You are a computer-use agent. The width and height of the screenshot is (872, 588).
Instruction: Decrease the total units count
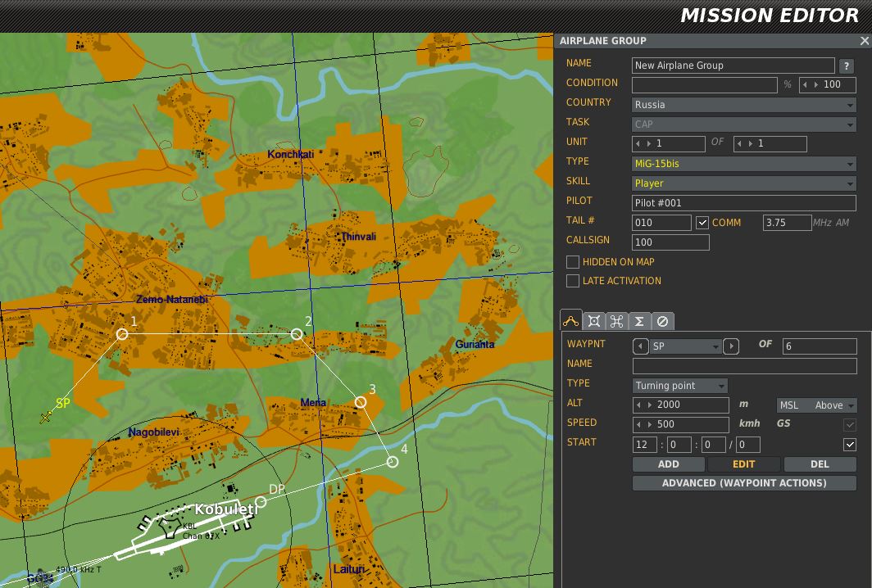pyautogui.click(x=739, y=143)
